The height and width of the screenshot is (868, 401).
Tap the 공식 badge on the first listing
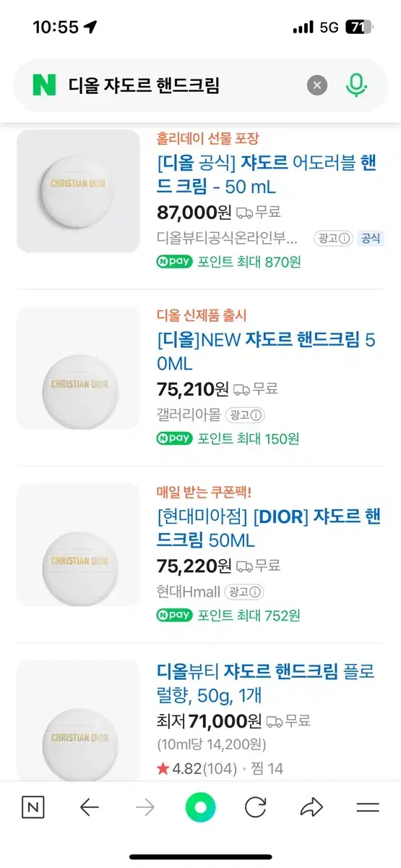point(371,238)
